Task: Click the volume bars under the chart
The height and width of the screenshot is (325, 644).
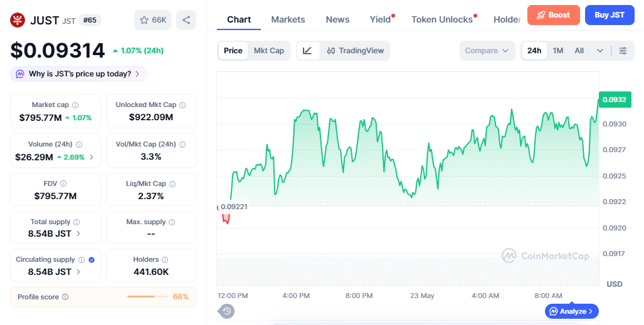Action: pos(408,271)
